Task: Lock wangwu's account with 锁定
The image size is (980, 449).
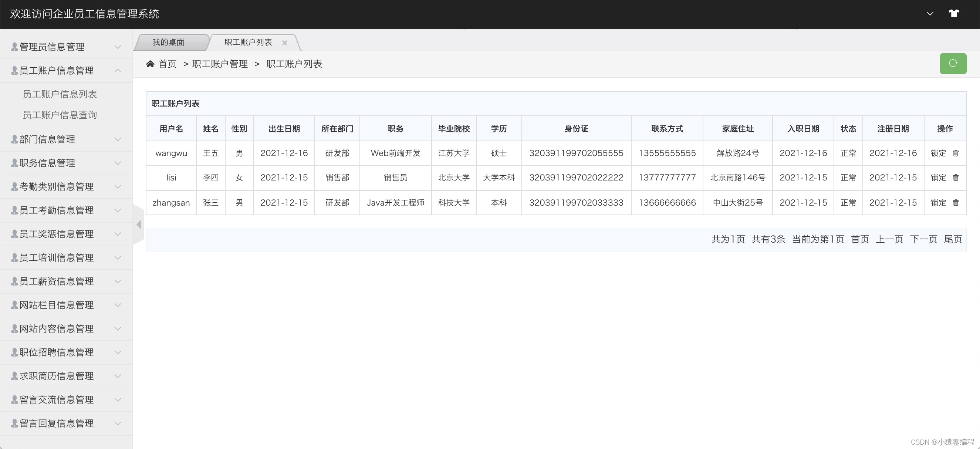Action: 938,153
